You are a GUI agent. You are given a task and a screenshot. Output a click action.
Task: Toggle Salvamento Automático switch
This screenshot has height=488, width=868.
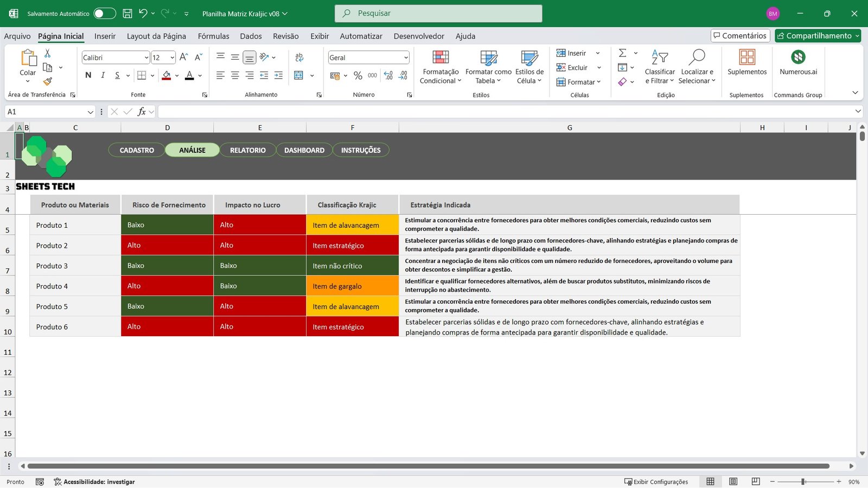[105, 14]
